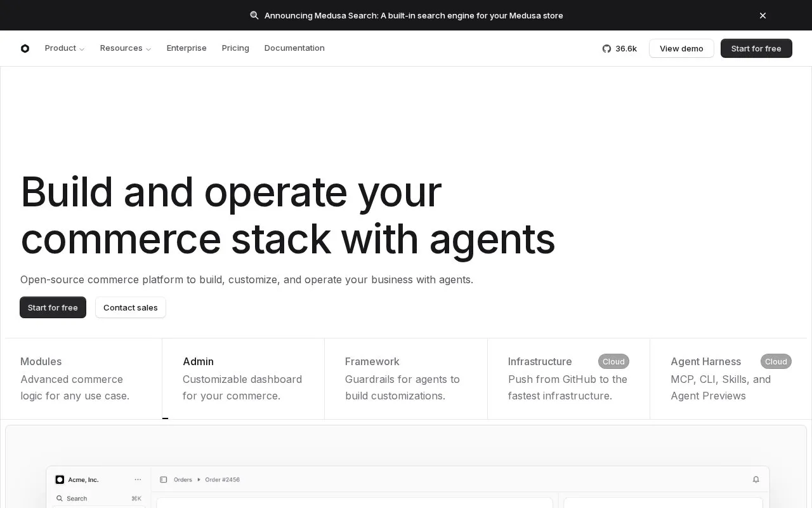
Task: Expand the Product dropdown menu
Action: point(65,48)
